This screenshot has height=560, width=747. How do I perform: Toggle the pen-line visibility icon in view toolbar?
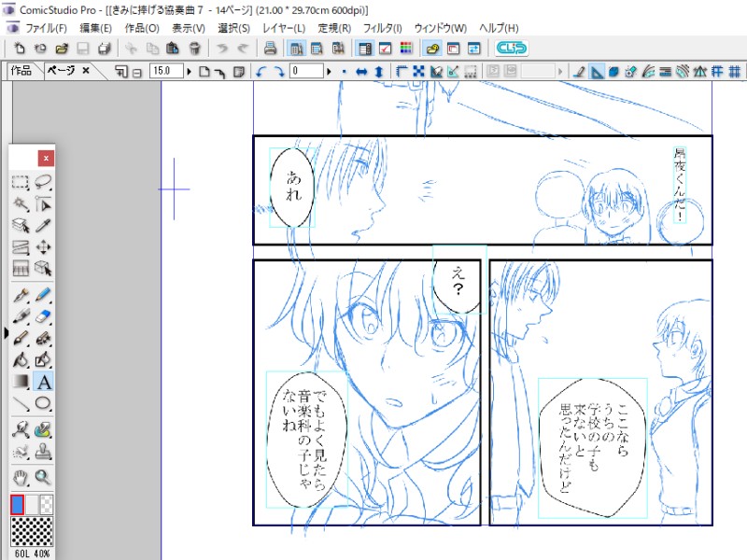[x=579, y=72]
